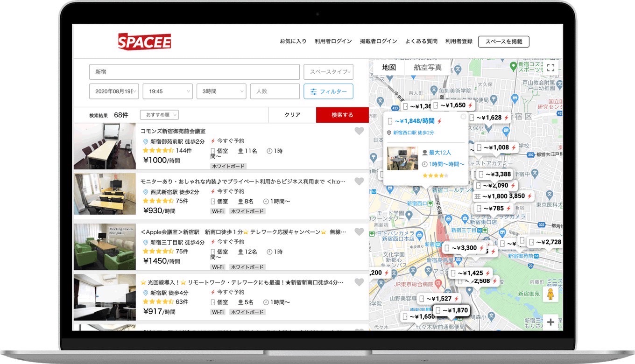Toggle heart on the ¥930 listing
This screenshot has height=364, width=635.
pos(359,182)
